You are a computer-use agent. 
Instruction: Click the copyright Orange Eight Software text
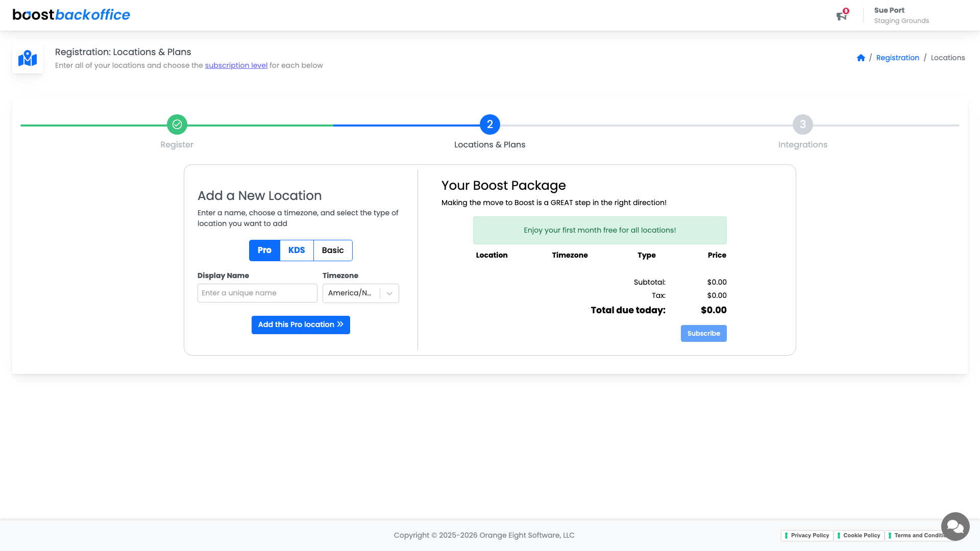[484, 536]
